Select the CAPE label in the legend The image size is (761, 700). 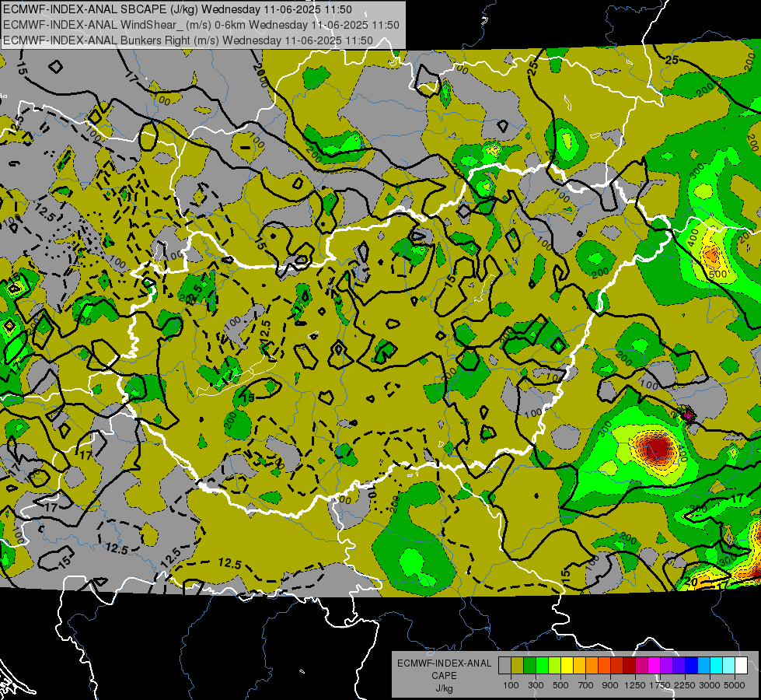(444, 676)
